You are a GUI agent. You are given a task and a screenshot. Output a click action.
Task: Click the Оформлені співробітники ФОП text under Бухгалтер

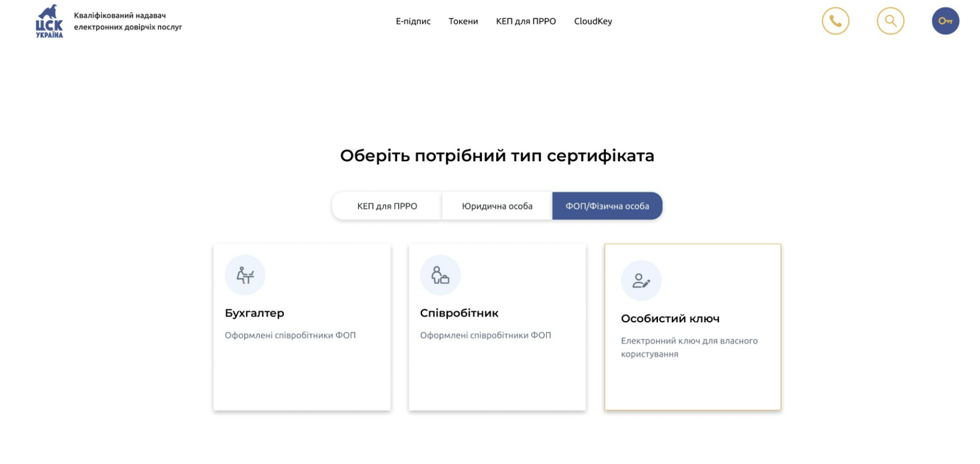click(290, 336)
